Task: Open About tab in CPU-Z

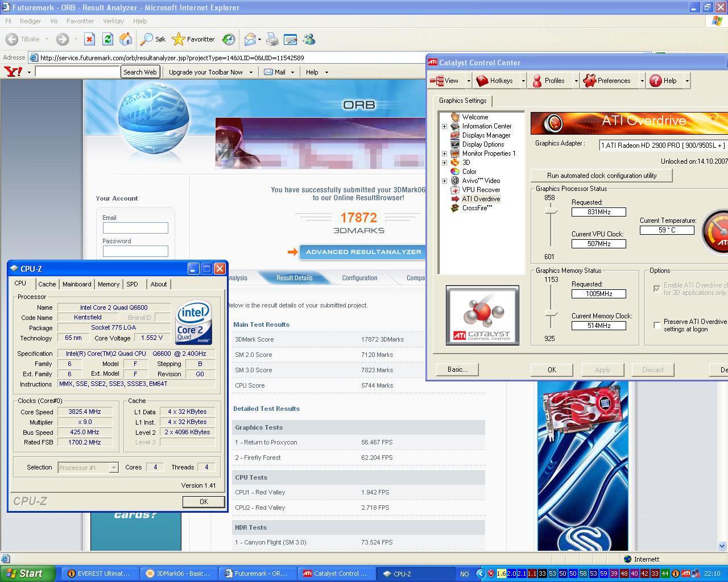Action: coord(159,284)
